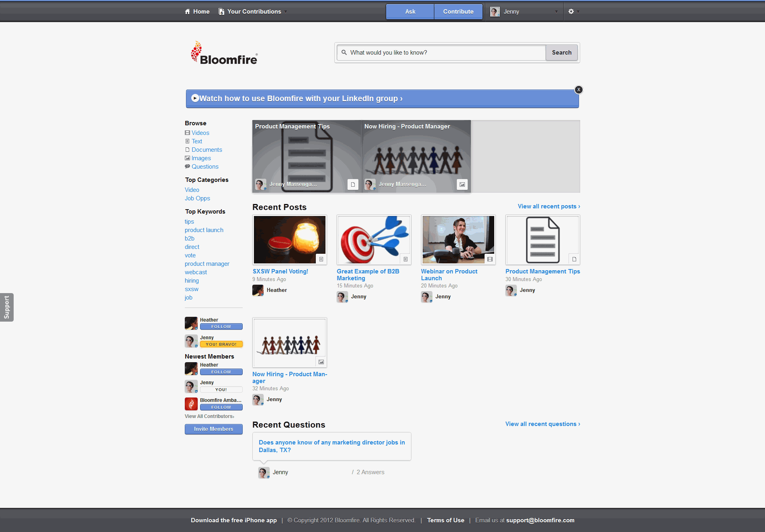Click Jenny's avatar in top bar
765x532 pixels.
coord(495,12)
